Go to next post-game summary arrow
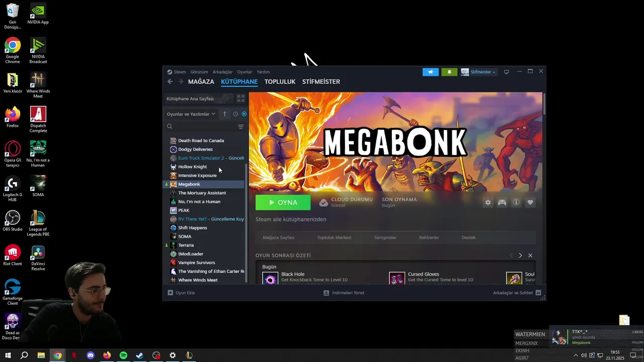The width and height of the screenshot is (644, 362). click(520, 255)
